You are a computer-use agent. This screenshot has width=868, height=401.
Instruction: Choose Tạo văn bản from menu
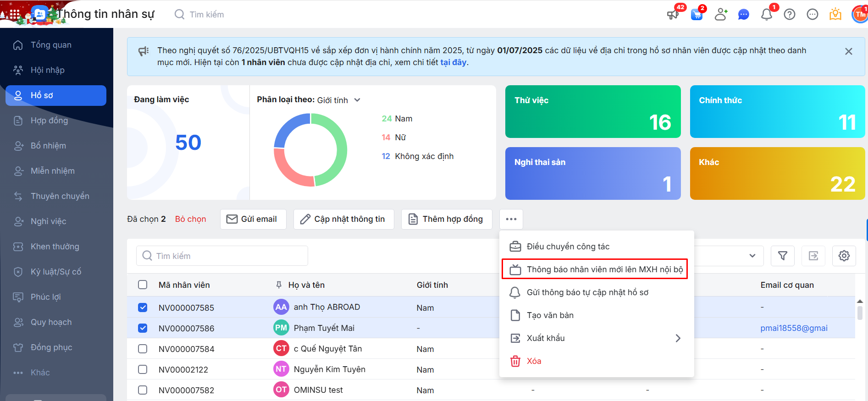(x=550, y=315)
